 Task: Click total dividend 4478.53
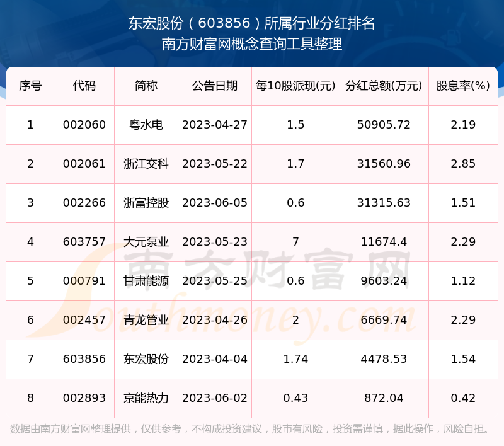coord(384,359)
